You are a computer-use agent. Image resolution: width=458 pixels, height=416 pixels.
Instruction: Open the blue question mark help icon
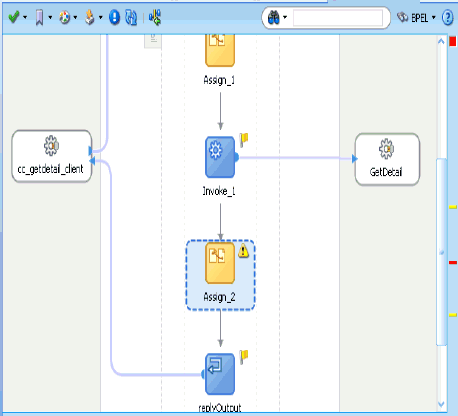448,17
